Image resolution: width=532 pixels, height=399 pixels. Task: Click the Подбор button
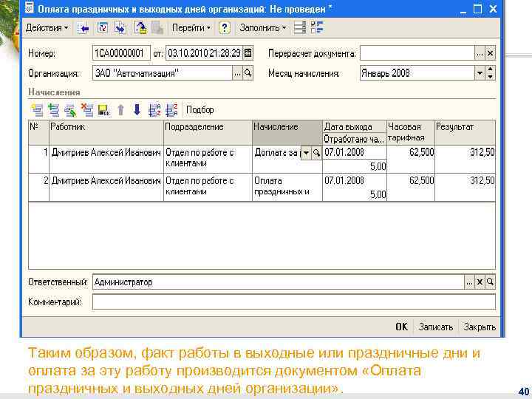[199, 110]
